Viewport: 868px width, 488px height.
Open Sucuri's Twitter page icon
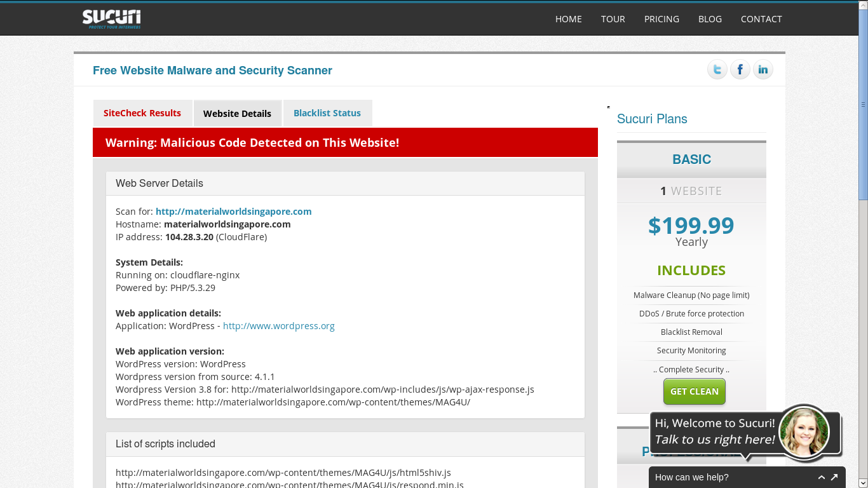point(717,70)
